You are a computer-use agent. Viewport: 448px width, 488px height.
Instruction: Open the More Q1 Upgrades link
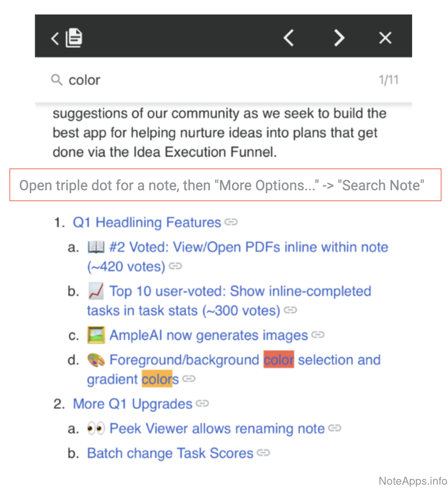point(133,404)
